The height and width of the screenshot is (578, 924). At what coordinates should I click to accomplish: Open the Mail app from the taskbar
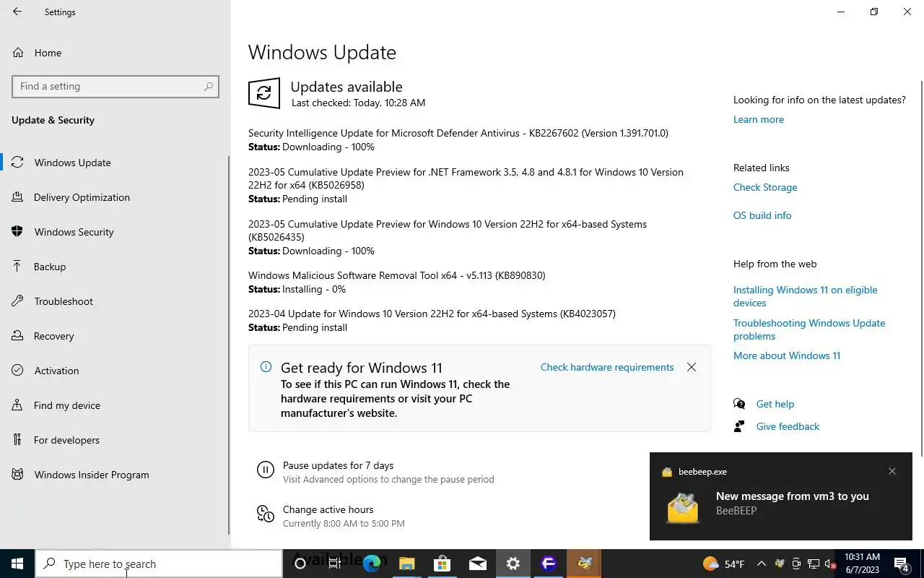tap(477, 564)
